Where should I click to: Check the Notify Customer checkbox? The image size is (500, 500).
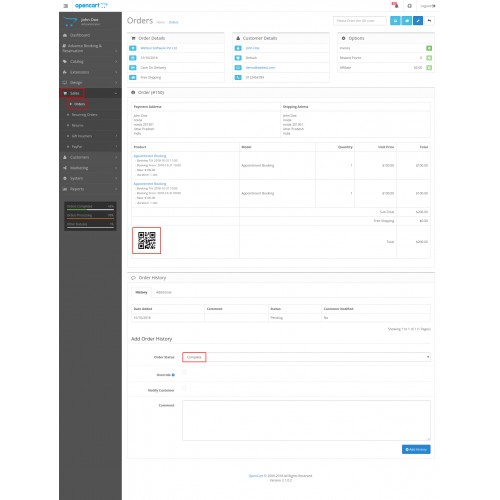[x=184, y=388]
